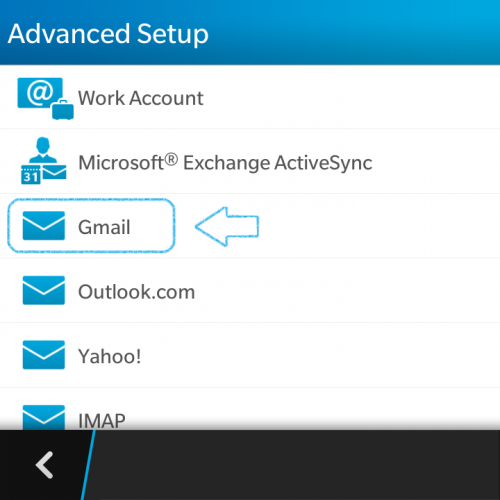Select the Gmail account type label
Viewport: 500px width, 500px height.
click(x=104, y=227)
